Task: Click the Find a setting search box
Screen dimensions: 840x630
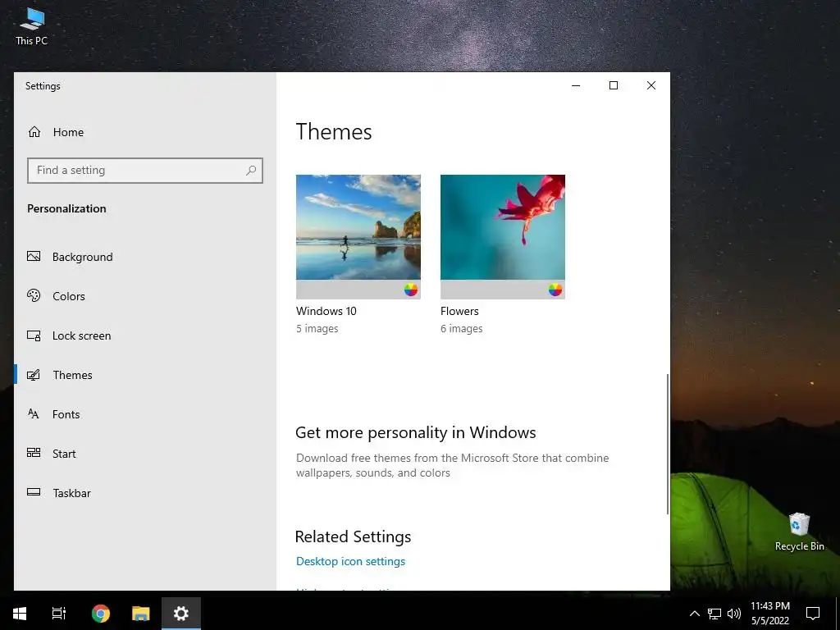Action: 144,171
